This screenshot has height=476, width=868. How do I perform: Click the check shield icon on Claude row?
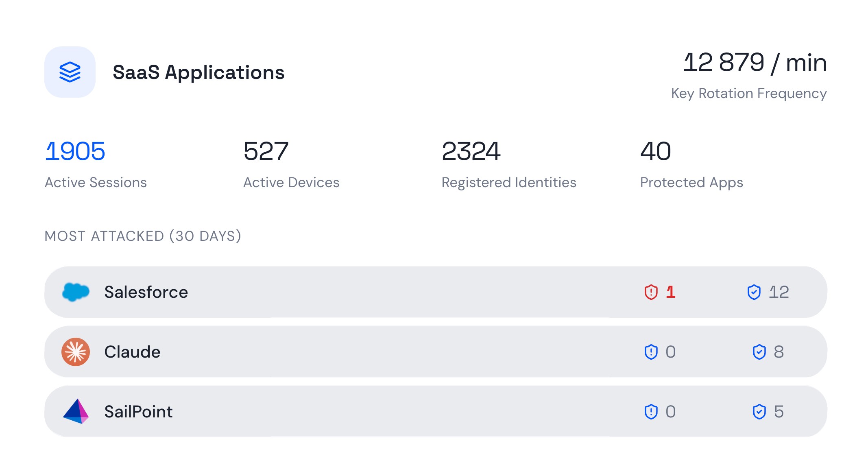click(759, 352)
